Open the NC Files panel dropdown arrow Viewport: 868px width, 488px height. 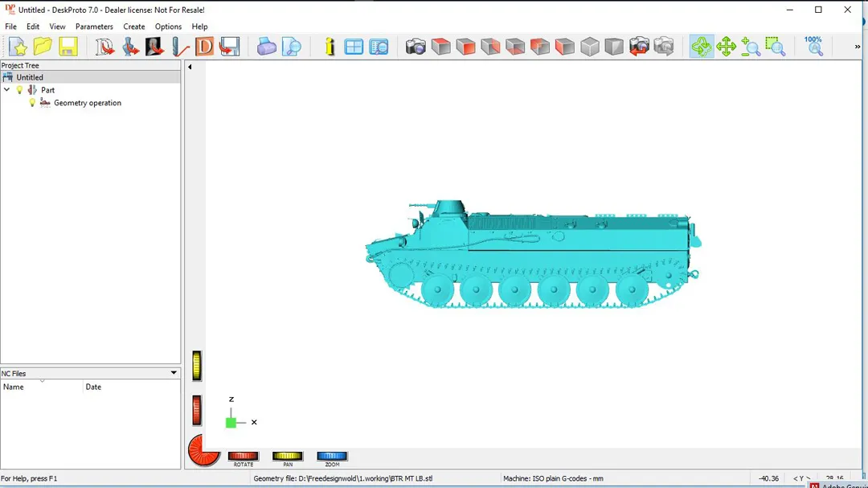(174, 373)
